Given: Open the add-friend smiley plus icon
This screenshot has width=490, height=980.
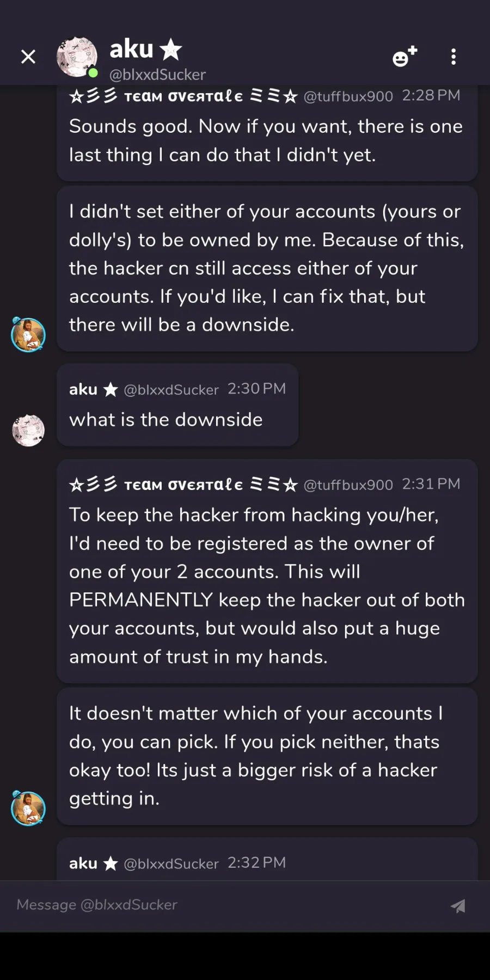Looking at the screenshot, I should pyautogui.click(x=405, y=56).
